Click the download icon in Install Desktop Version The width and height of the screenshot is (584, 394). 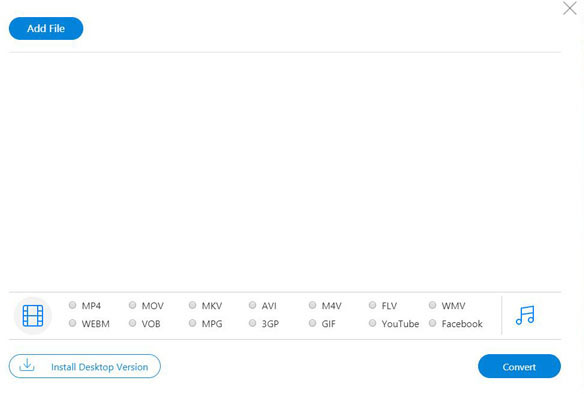coord(27,365)
